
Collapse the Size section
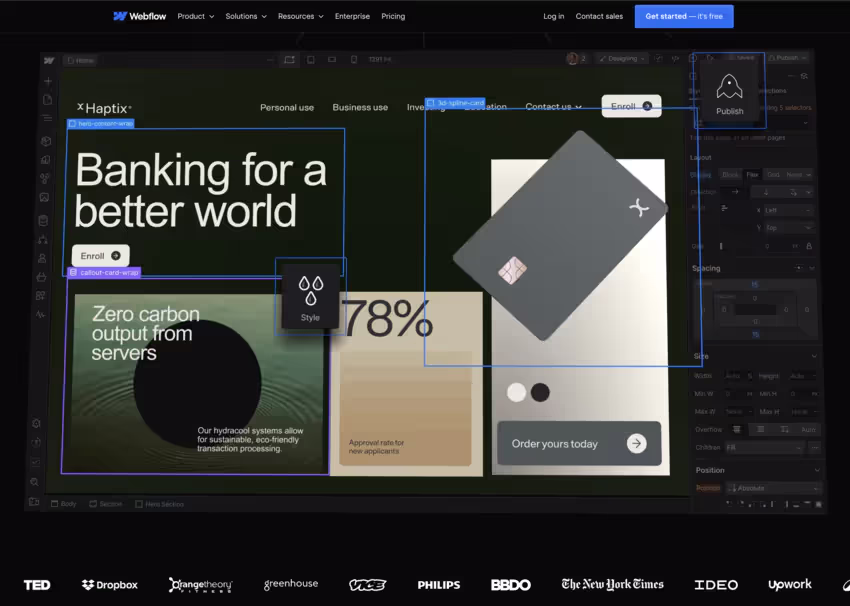coord(814,356)
